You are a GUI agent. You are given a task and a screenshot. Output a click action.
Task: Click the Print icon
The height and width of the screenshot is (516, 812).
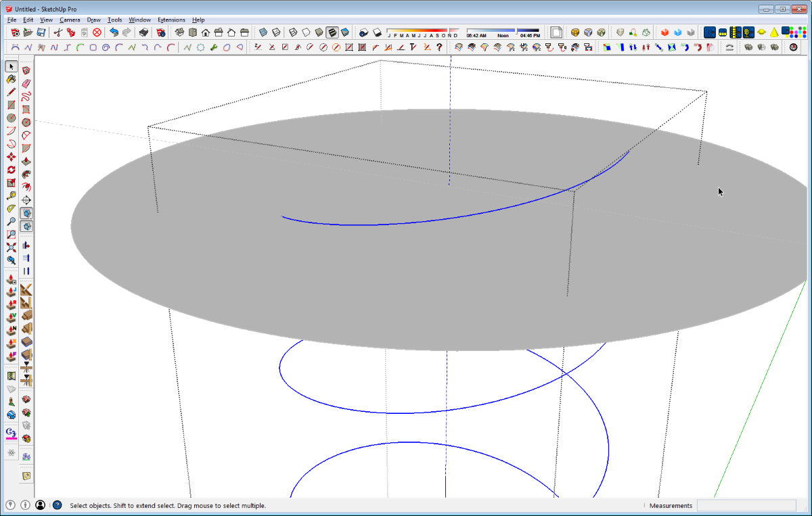point(143,32)
